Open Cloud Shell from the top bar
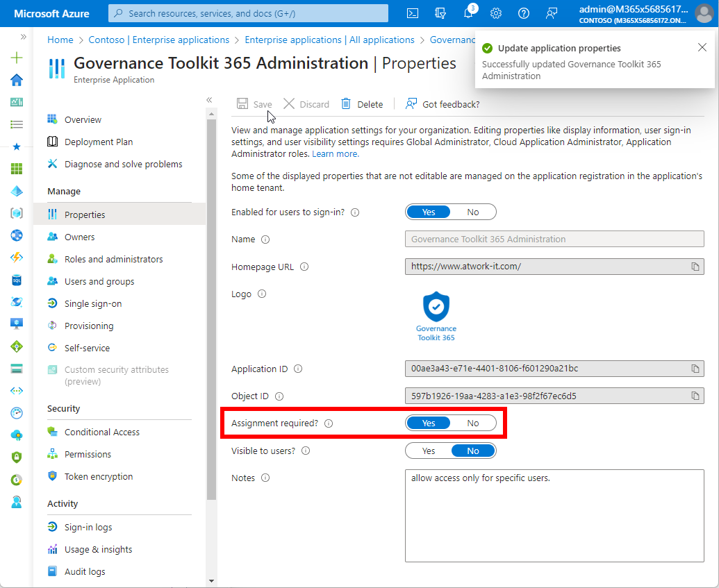The image size is (719, 588). [412, 13]
